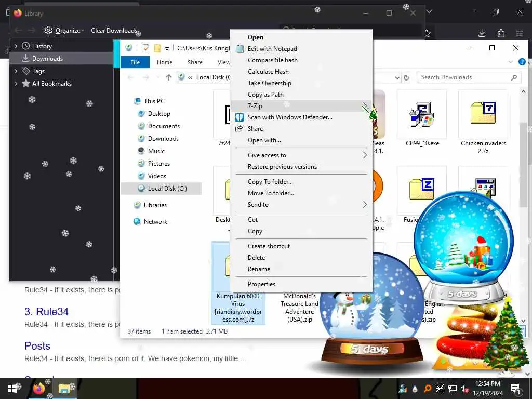Choose Open in the context menu
532x399 pixels.
pyautogui.click(x=256, y=37)
